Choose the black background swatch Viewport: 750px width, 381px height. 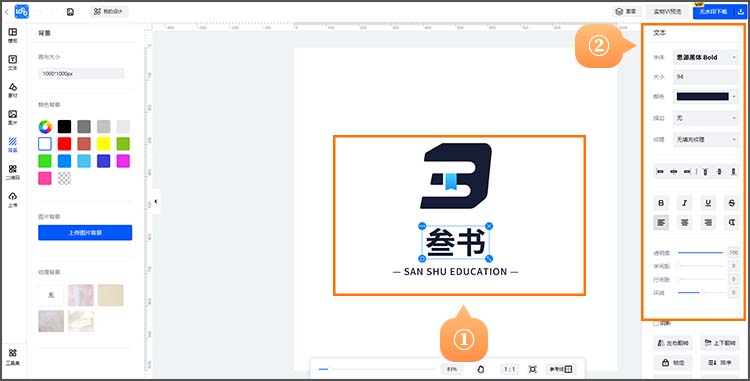pos(65,127)
